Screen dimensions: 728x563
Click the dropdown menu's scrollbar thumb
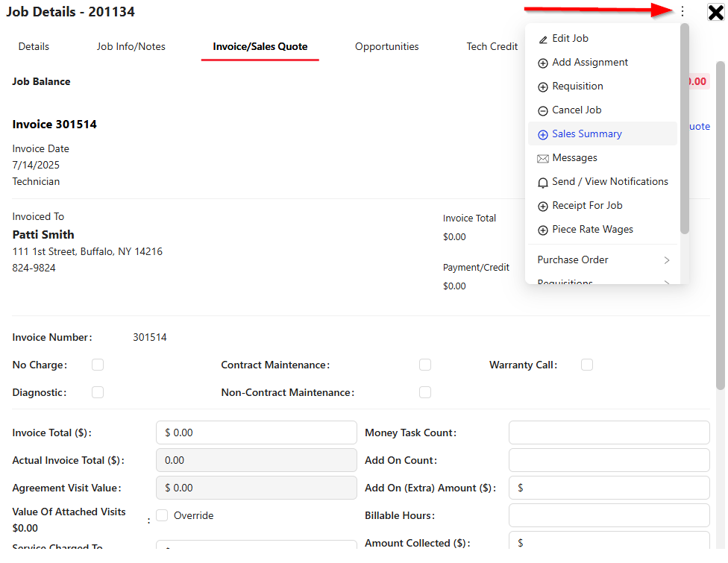point(684,128)
